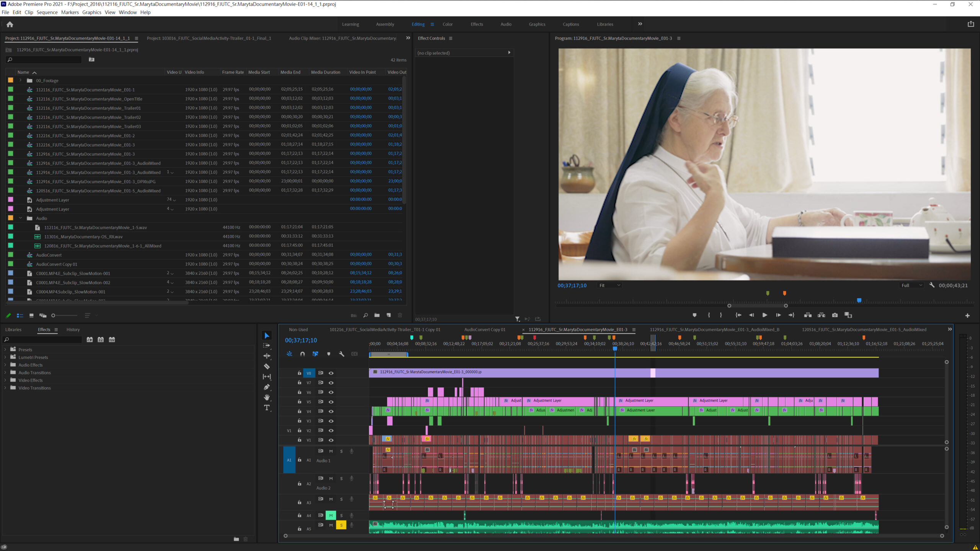Viewport: 980px width, 551px height.
Task: Mute audio track A4
Action: pos(331,515)
